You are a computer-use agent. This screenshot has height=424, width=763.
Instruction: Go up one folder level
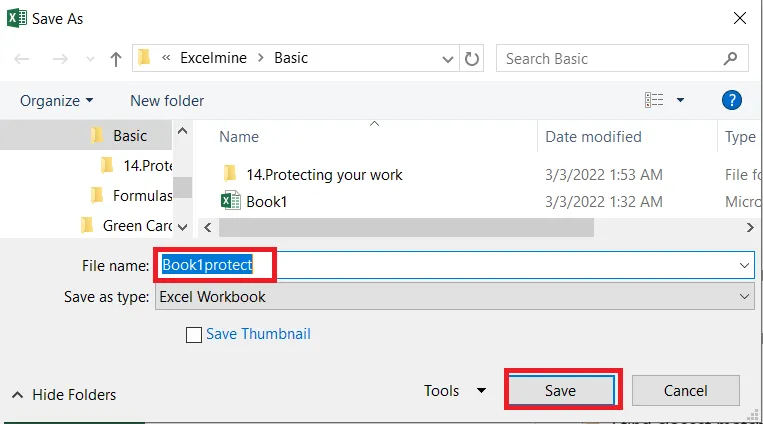pyautogui.click(x=116, y=59)
